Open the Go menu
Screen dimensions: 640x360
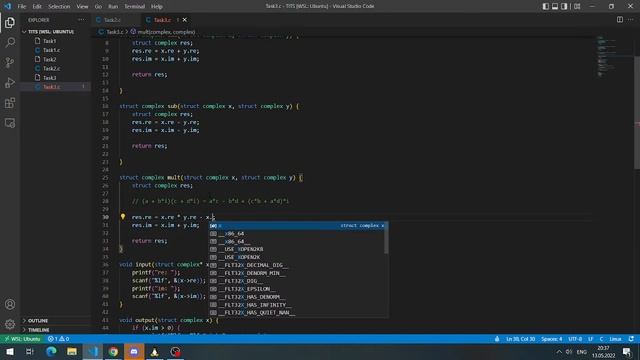click(x=98, y=6)
